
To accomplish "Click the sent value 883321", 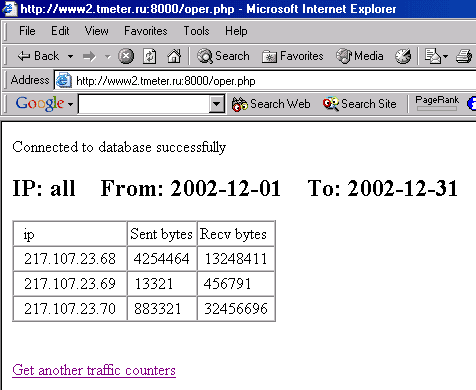I will click(157, 309).
